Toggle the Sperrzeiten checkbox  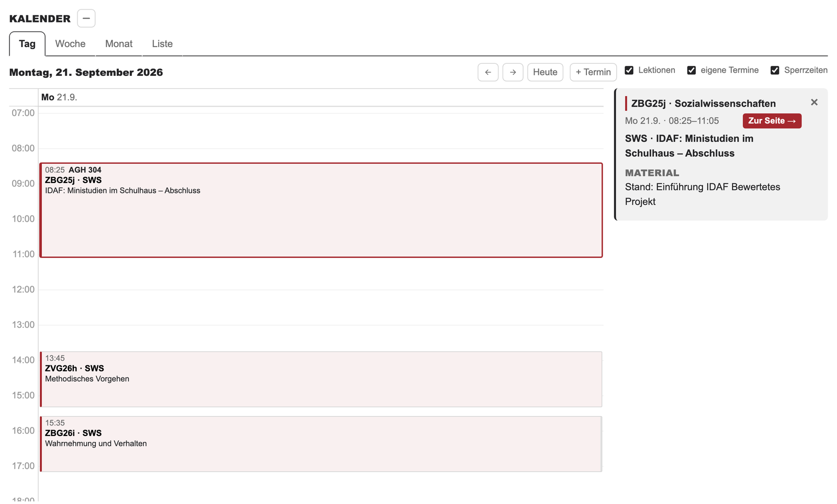775,70
